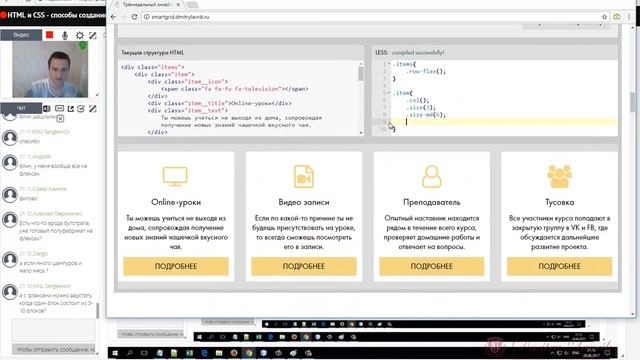Open Task View on the bottommost taskbar
640x360 pixels.
(x=144, y=353)
